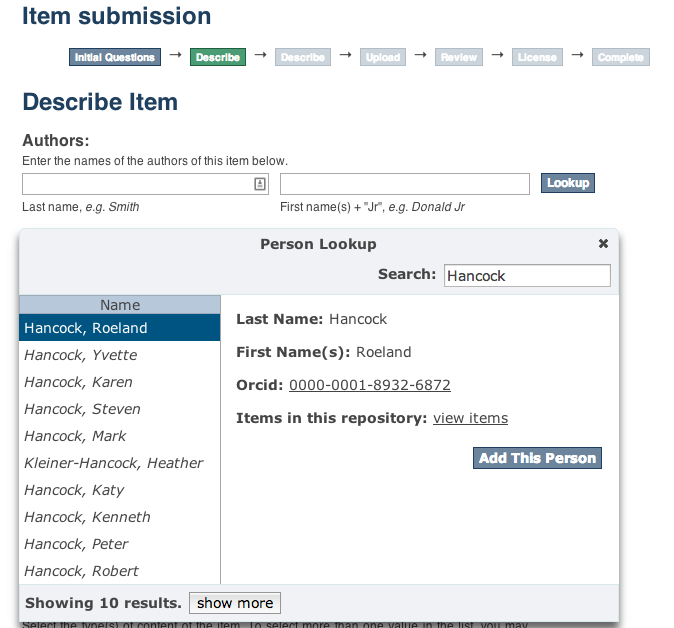Select the License step

click(537, 57)
